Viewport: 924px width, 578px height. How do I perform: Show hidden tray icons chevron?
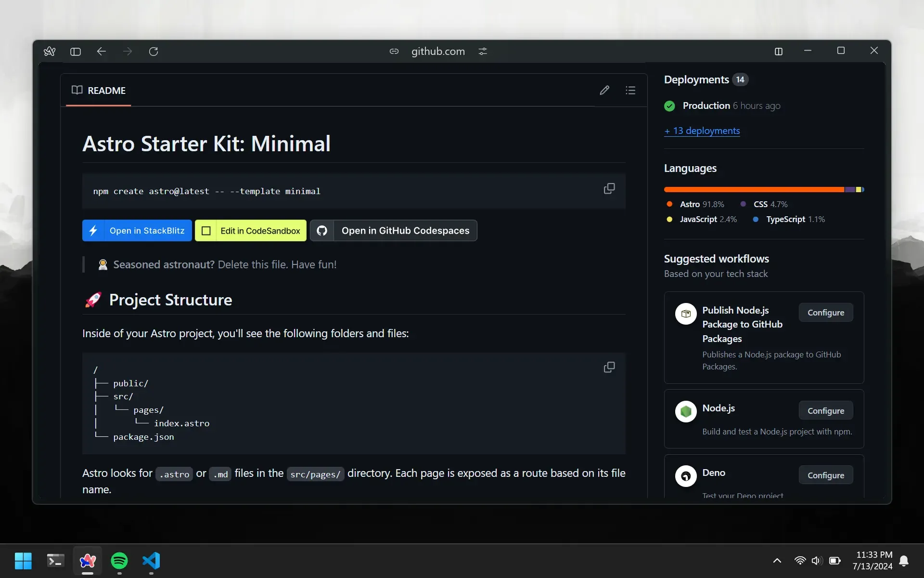777,561
